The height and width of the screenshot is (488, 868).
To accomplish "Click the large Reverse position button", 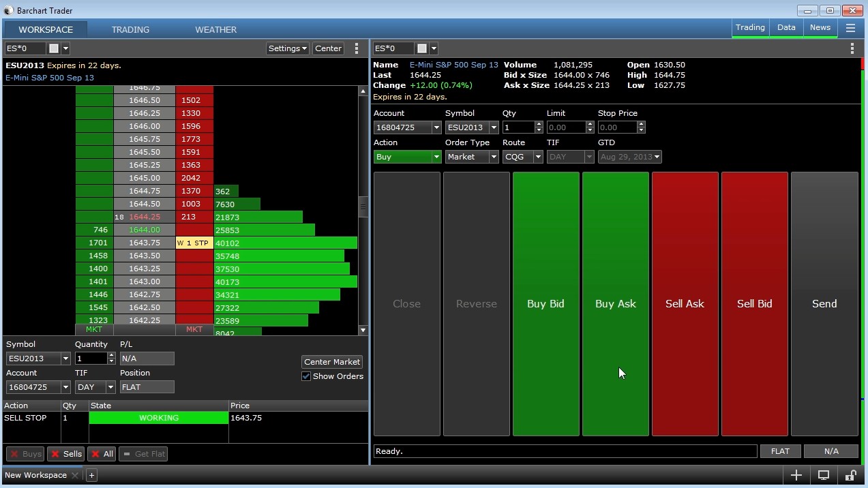I will coord(476,304).
